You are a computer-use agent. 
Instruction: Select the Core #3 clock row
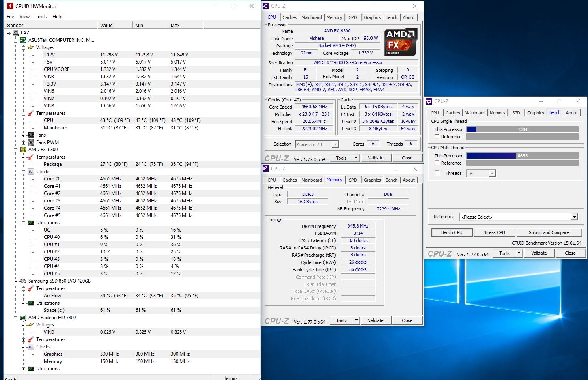pos(132,201)
